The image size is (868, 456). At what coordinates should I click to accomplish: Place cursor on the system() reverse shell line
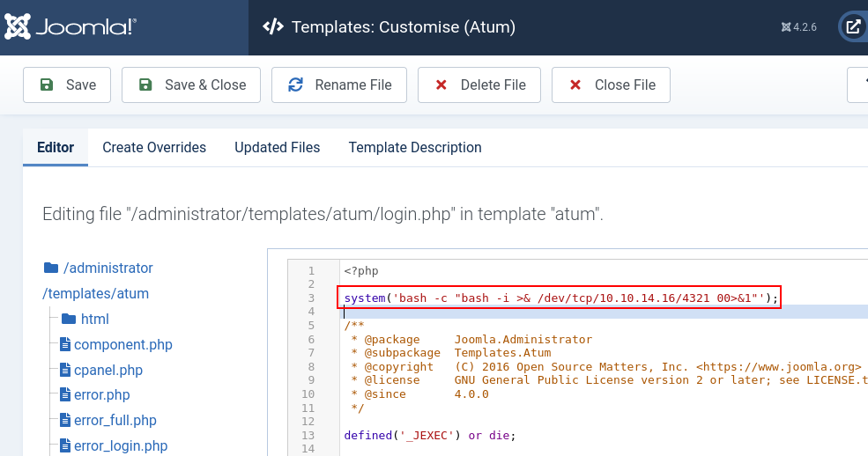pos(560,298)
